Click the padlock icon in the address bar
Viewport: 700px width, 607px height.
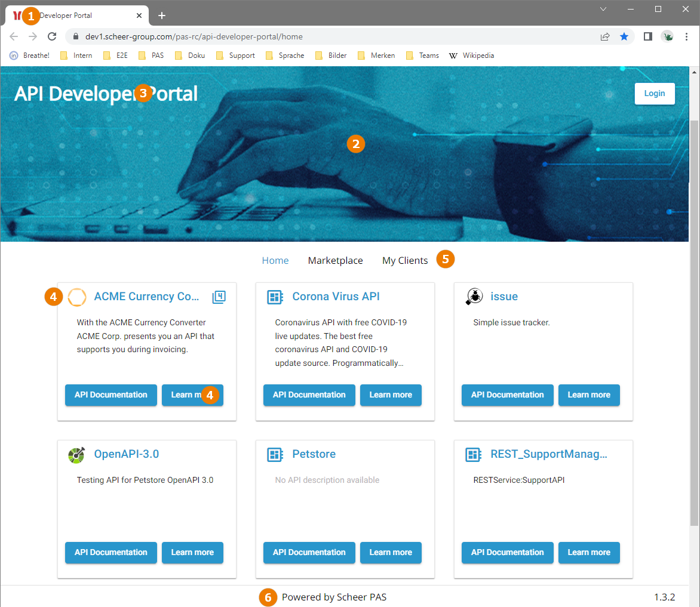[75, 36]
